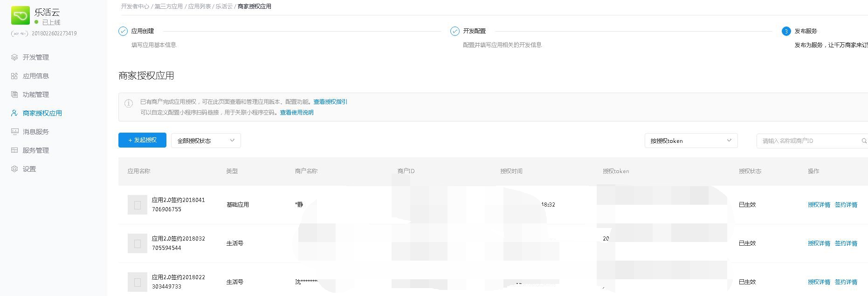The width and height of the screenshot is (868, 296).
Task: Click the 乐活云 green app logo
Action: pyautogui.click(x=20, y=15)
